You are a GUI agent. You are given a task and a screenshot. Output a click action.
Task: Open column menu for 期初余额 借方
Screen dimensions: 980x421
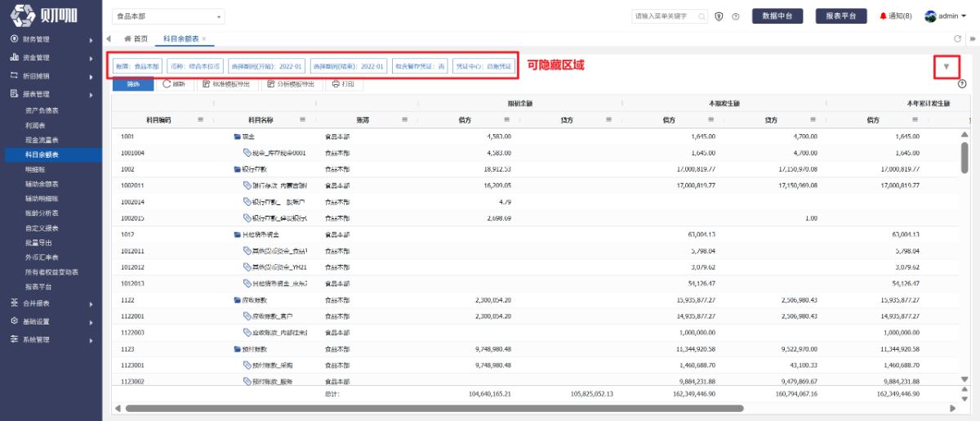[x=507, y=119]
